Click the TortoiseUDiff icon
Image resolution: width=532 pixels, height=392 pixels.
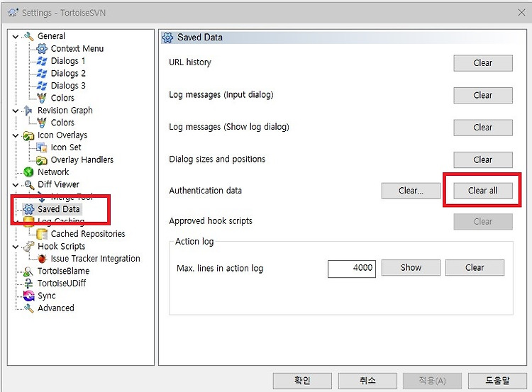pos(28,283)
